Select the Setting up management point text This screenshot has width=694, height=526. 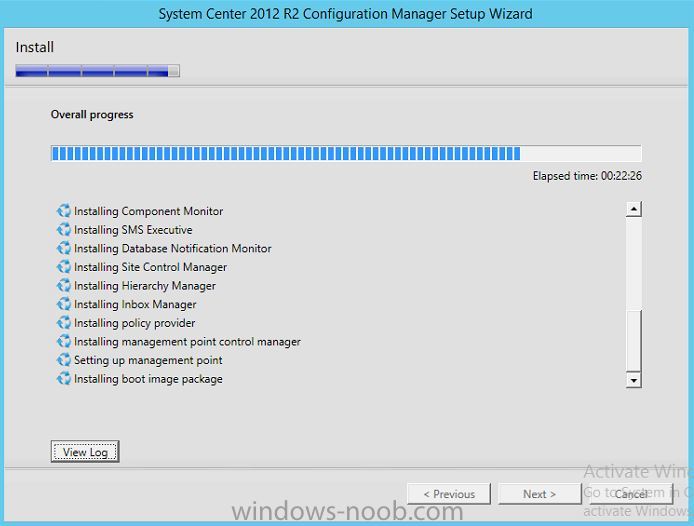[x=148, y=360]
